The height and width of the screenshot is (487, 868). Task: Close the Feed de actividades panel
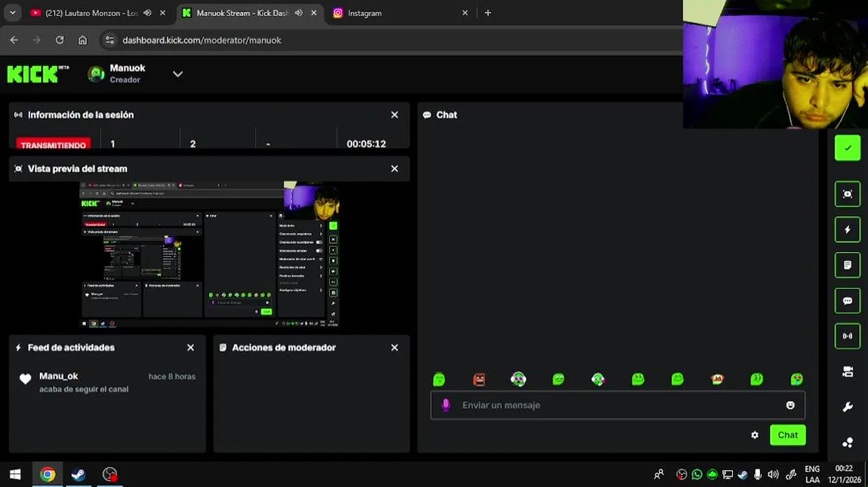click(x=191, y=348)
